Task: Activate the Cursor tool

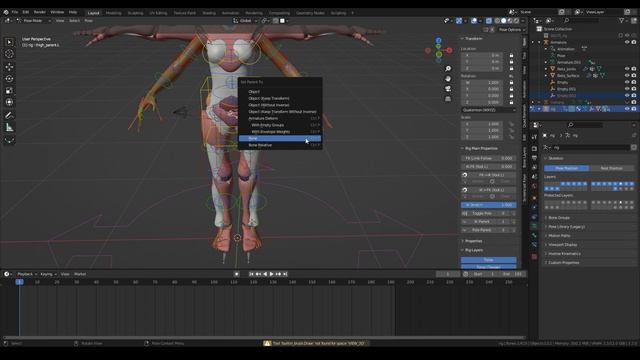Action: (x=9, y=54)
